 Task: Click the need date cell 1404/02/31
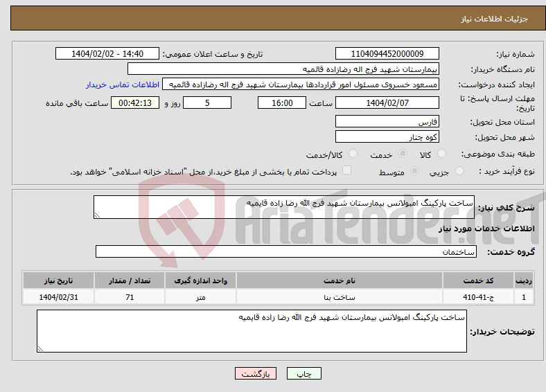pyautogui.click(x=58, y=297)
